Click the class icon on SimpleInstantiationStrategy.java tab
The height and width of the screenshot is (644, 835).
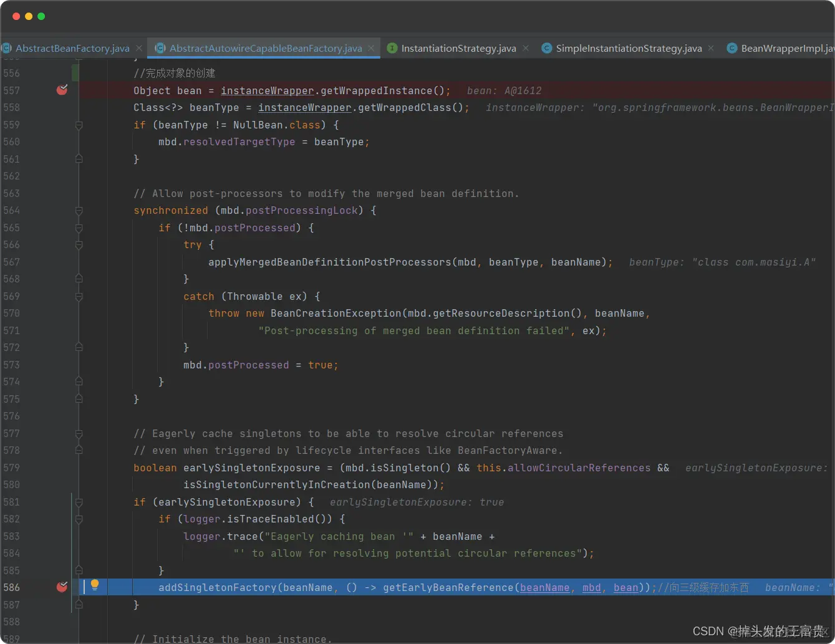546,48
